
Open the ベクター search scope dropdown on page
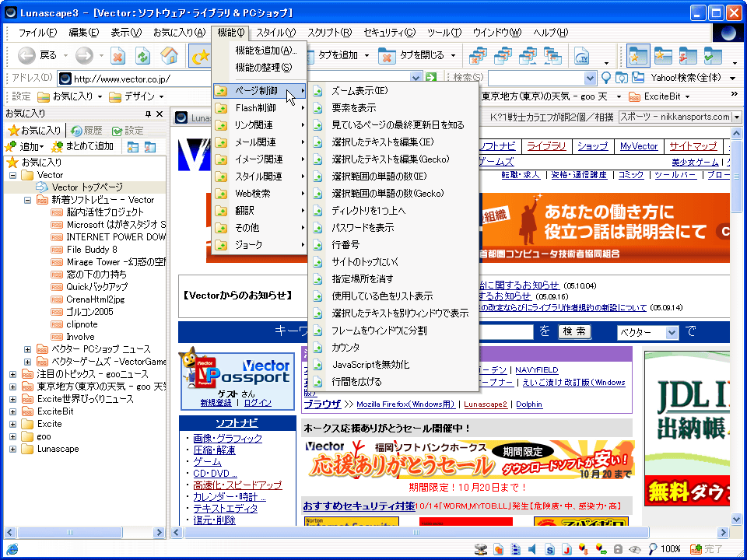672,332
